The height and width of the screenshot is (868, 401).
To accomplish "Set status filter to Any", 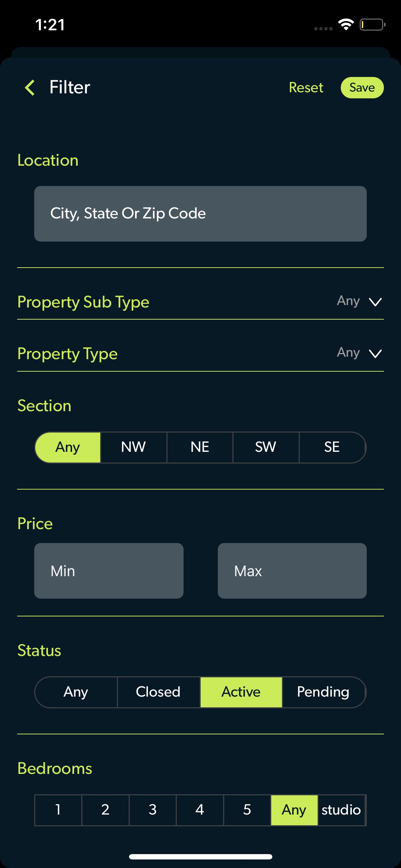I will [76, 692].
